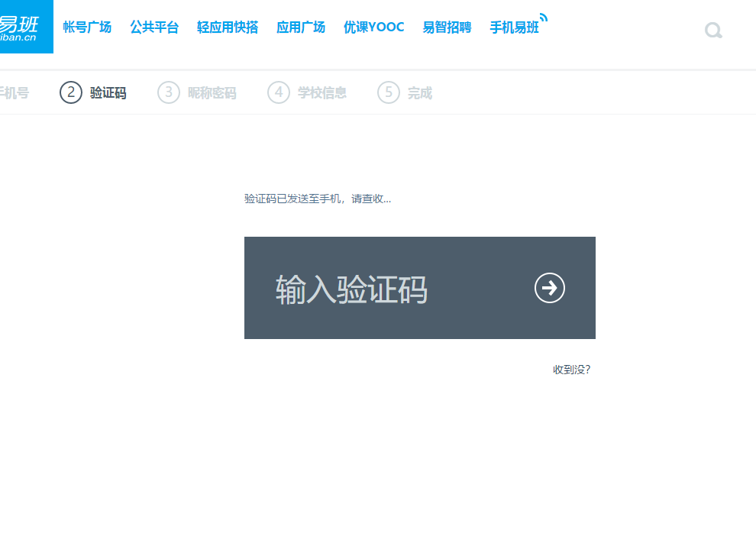Open 帐号广场 in the navigation bar
Screen dimensions: 756x546
87,27
